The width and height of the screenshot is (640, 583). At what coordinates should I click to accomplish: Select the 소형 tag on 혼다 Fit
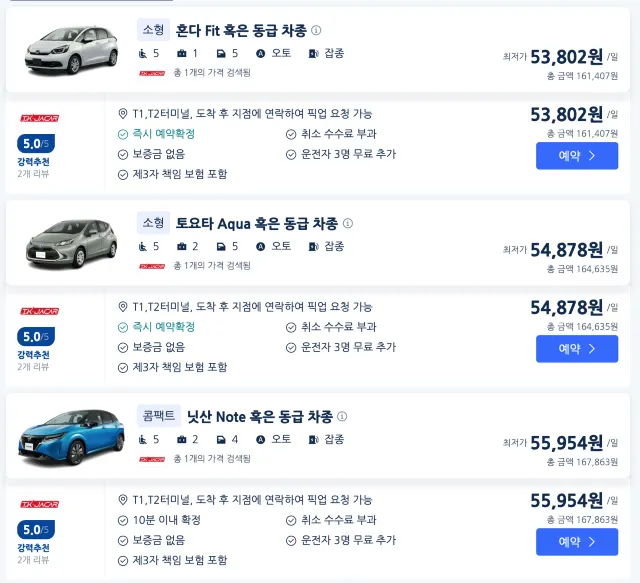pos(153,30)
